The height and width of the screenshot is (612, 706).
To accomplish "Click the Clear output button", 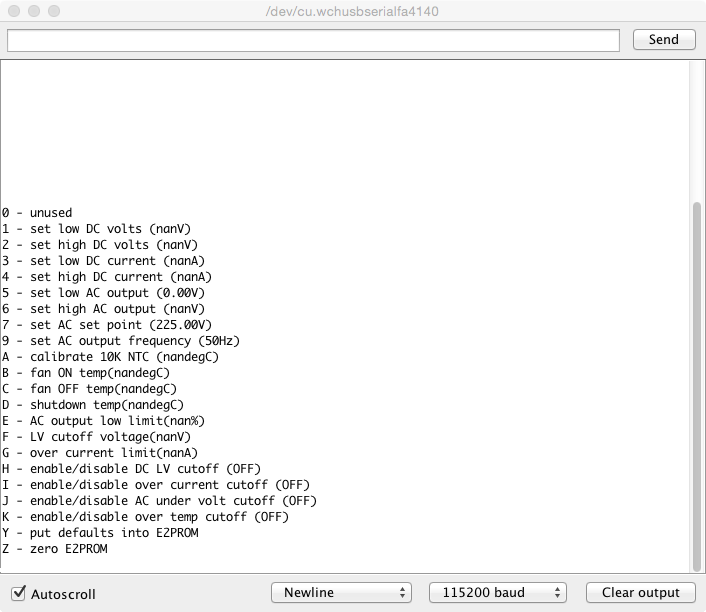I will pyautogui.click(x=640, y=592).
